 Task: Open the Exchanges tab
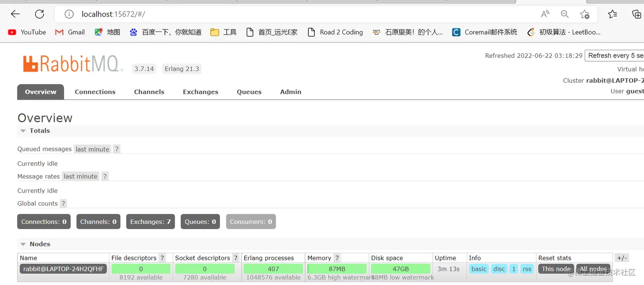201,92
